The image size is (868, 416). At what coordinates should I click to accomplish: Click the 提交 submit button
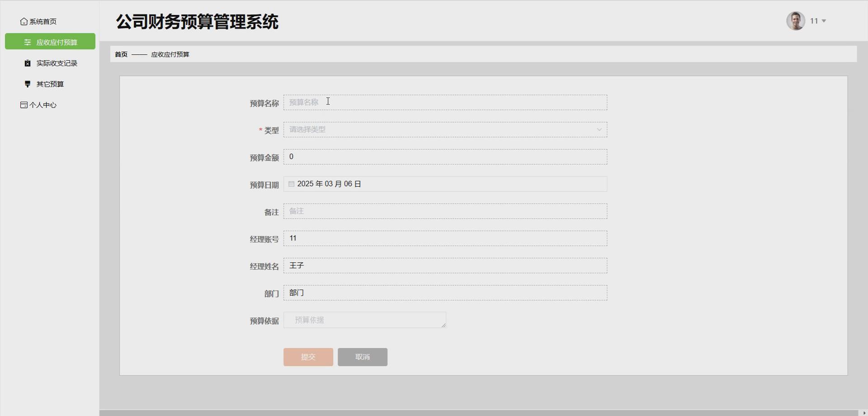click(x=308, y=357)
